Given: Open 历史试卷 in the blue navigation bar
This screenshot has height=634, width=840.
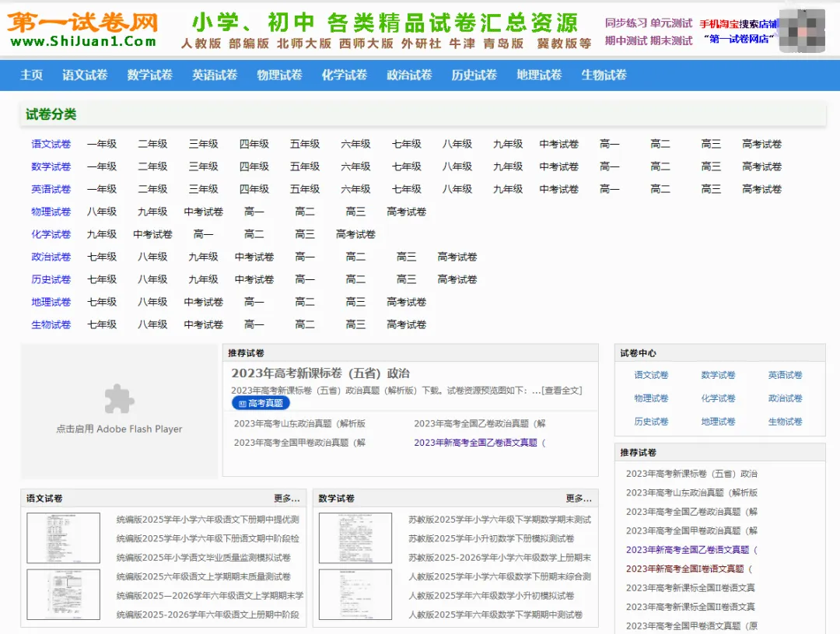Looking at the screenshot, I should 474,75.
